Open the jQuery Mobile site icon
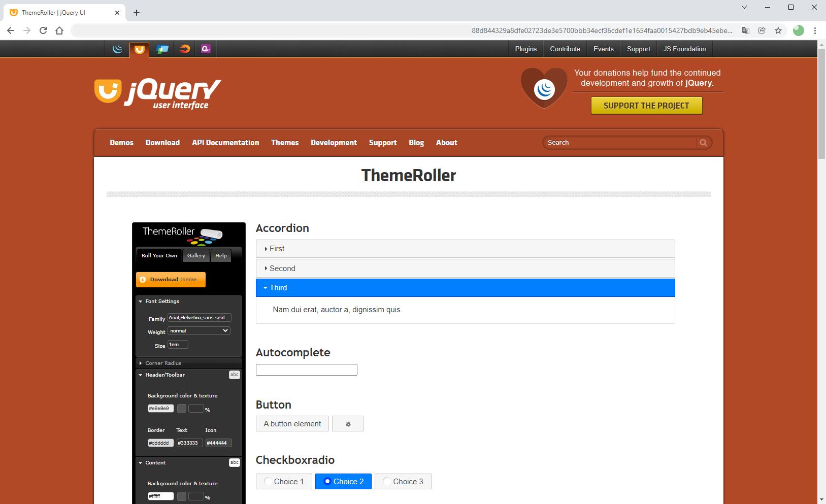The width and height of the screenshot is (826, 504). tap(162, 49)
